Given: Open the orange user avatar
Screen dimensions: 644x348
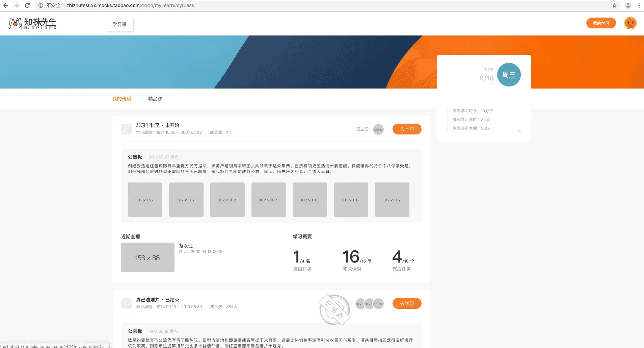Looking at the screenshot, I should tap(630, 23).
